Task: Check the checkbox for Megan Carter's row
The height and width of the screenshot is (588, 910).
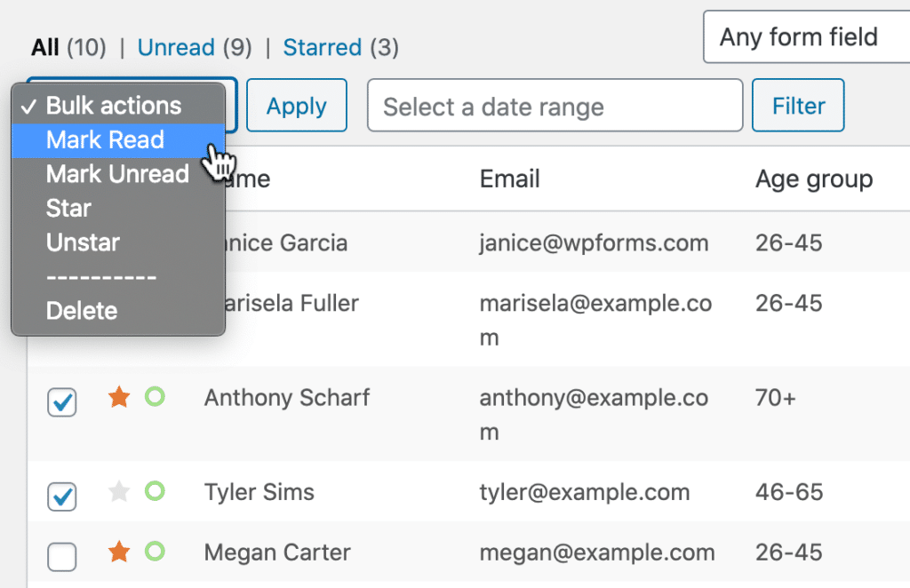Action: coord(61,558)
